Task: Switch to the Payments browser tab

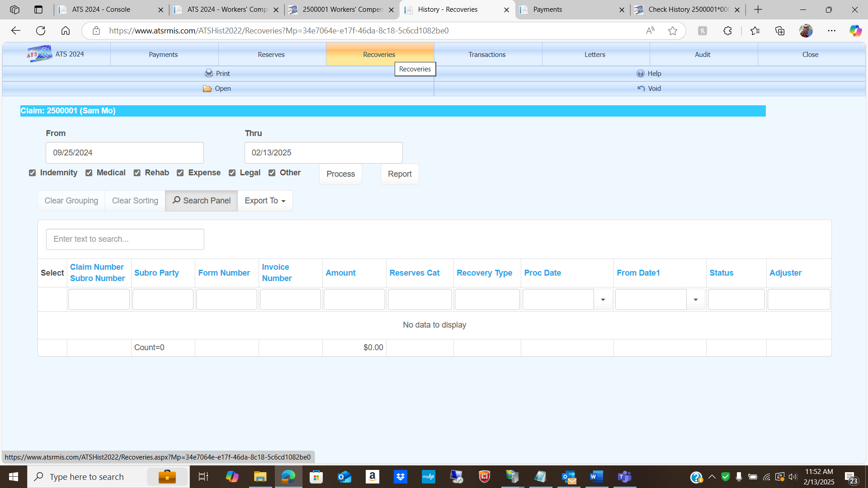Action: pyautogui.click(x=571, y=9)
